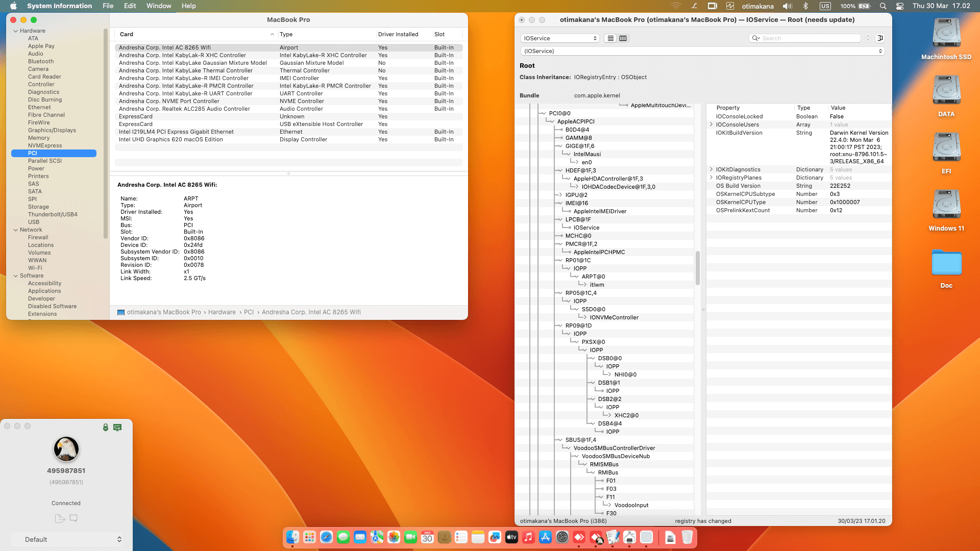Toggle Bluetooth from the menu bar
This screenshot has height=551, width=980.
point(806,6)
